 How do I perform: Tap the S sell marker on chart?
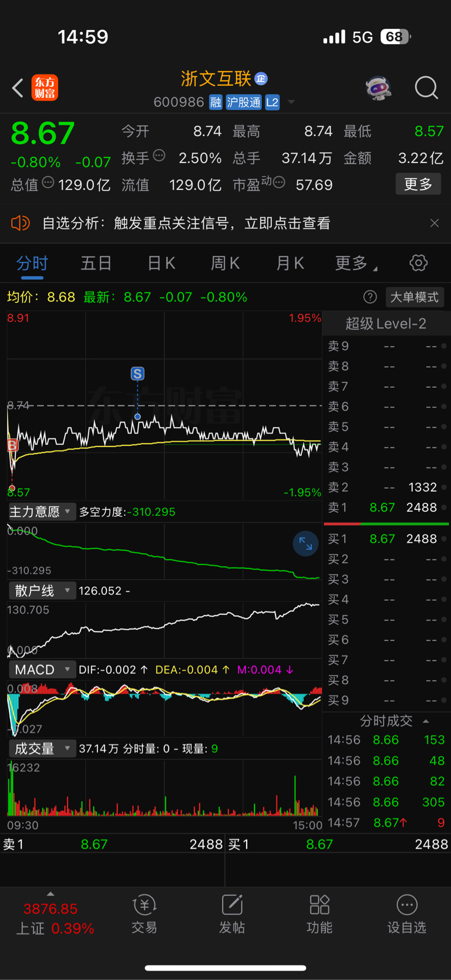coord(137,374)
